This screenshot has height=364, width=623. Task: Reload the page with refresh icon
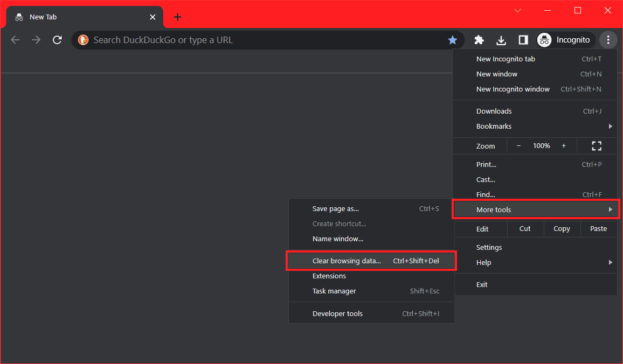pyautogui.click(x=57, y=40)
